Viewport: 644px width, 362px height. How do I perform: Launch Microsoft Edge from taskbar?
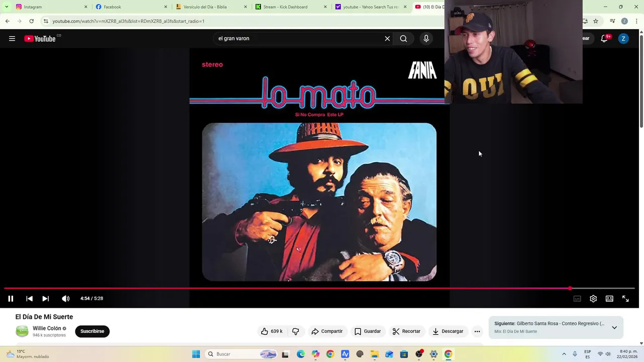301,354
